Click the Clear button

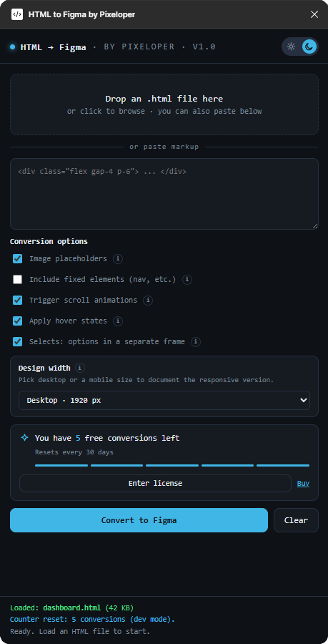click(296, 520)
